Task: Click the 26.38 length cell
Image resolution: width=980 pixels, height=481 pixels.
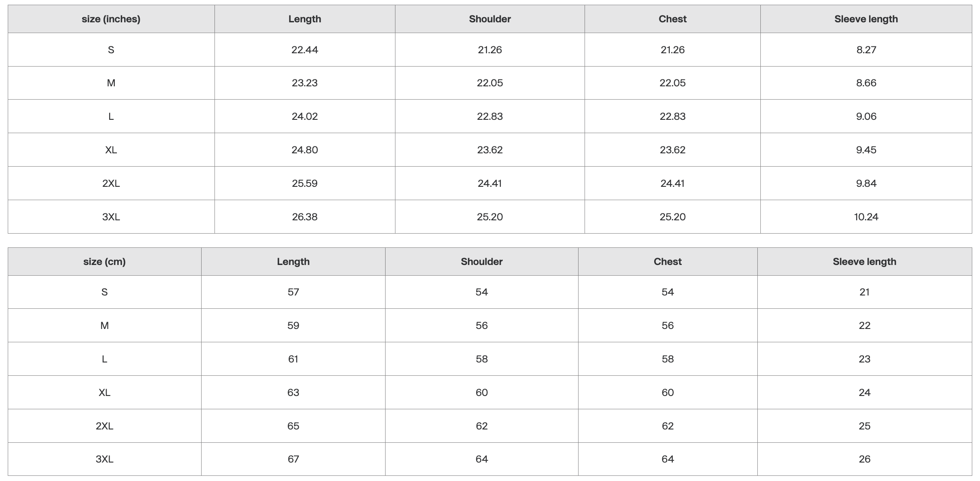Action: pyautogui.click(x=305, y=217)
